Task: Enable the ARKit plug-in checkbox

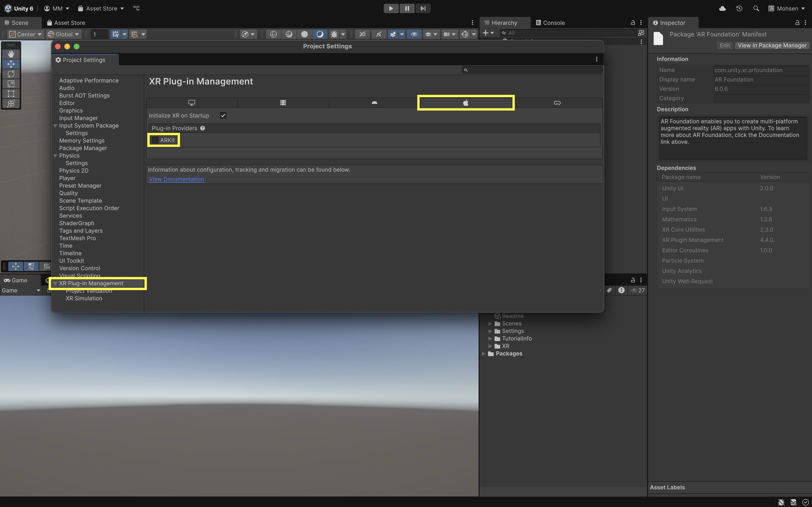Action: (x=155, y=140)
